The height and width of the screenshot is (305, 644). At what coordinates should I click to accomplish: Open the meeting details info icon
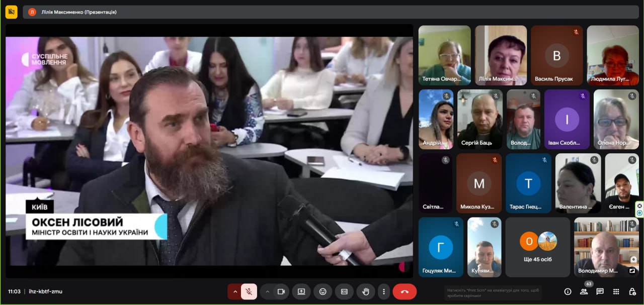click(x=568, y=291)
